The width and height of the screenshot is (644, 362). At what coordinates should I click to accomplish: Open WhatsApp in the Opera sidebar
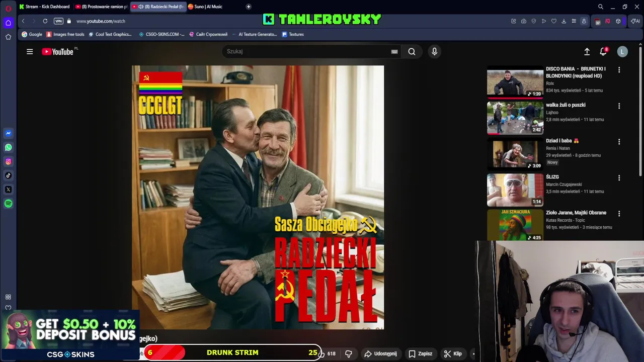point(8,147)
